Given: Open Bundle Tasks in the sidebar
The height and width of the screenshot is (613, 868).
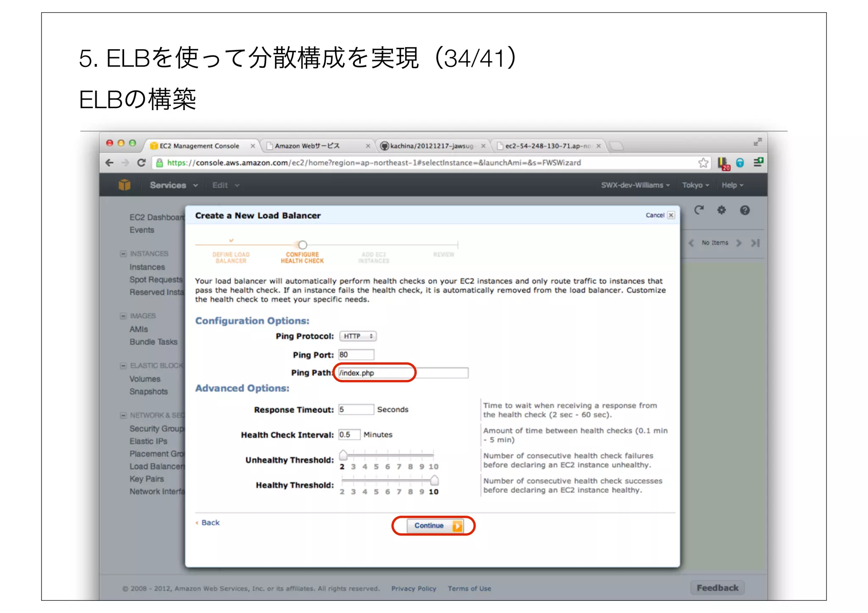Looking at the screenshot, I should coord(153,342).
